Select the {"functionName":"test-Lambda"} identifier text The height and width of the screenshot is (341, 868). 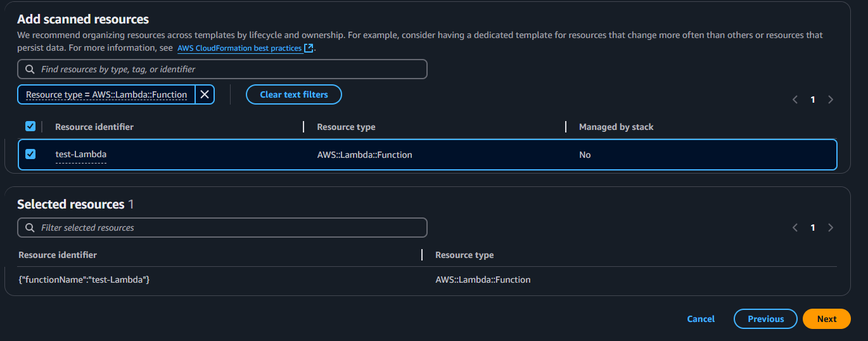point(84,280)
